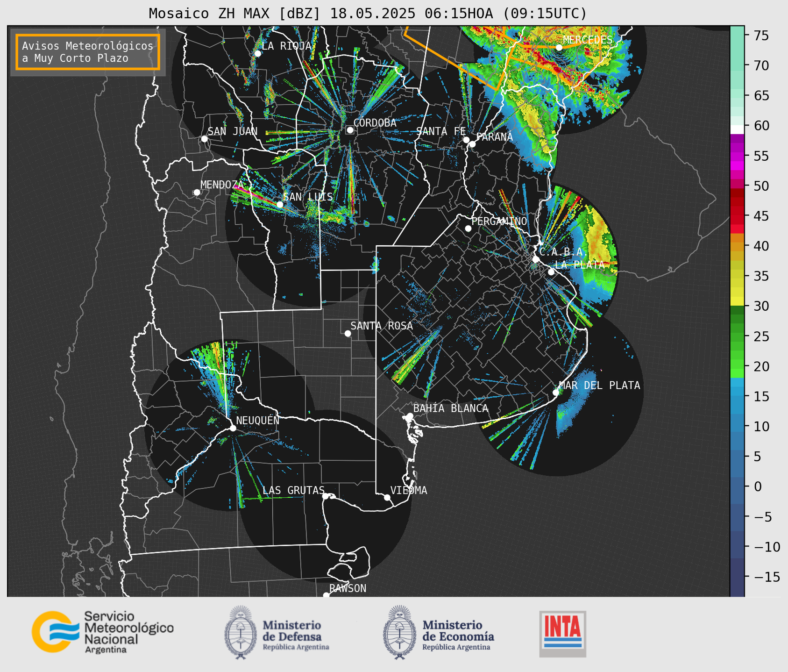Image resolution: width=788 pixels, height=672 pixels.
Task: Click the Ministerio de Defensa emblem
Action: coord(241,633)
